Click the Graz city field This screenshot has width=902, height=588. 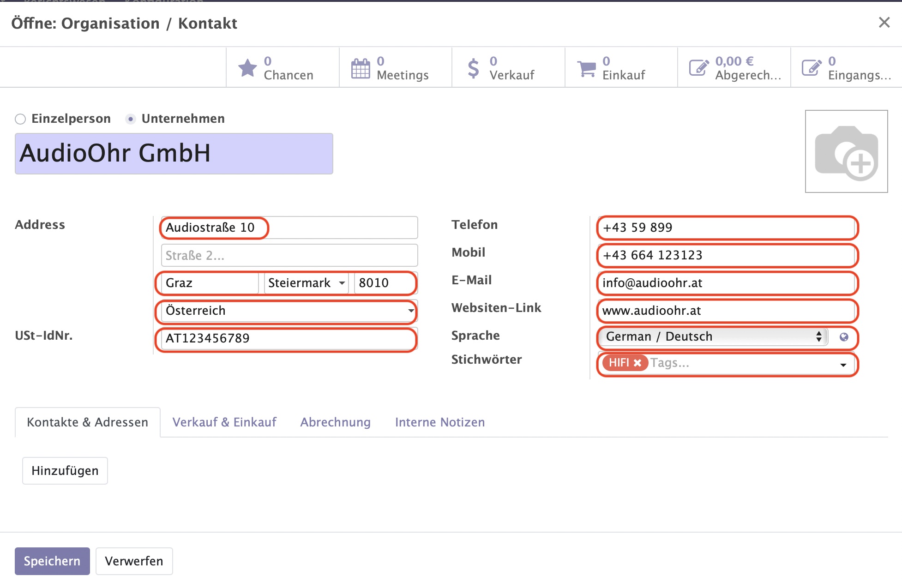pyautogui.click(x=210, y=283)
